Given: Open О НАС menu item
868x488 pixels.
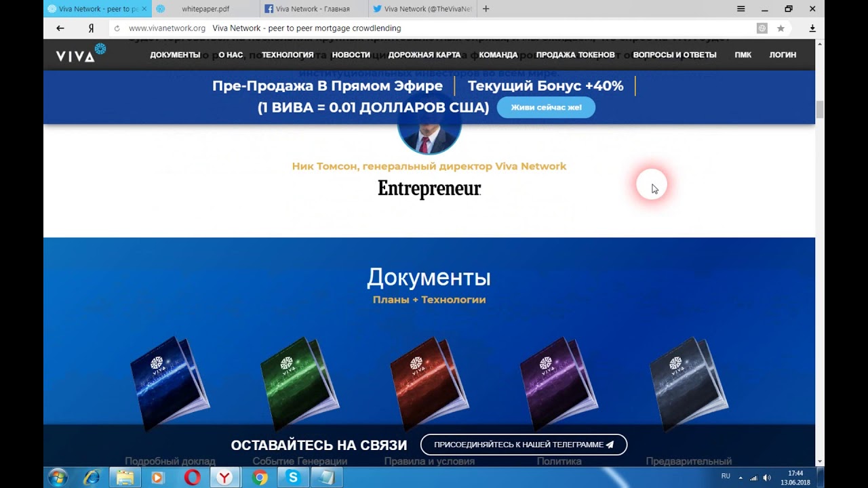Looking at the screenshot, I should click(231, 55).
